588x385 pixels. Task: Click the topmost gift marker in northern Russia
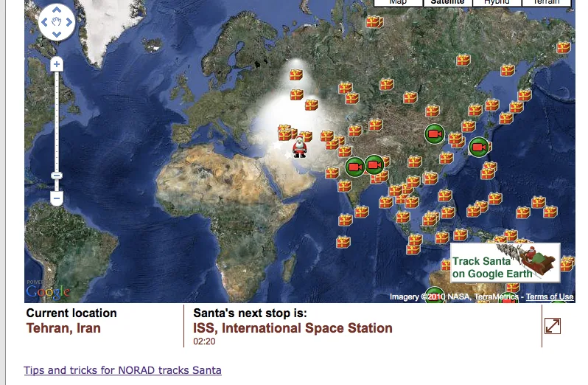(x=374, y=22)
